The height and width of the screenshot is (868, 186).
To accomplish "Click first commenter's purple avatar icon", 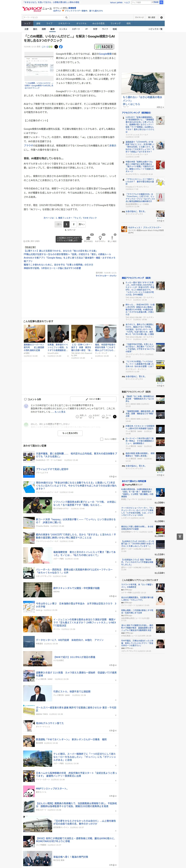I will click(26, 406).
